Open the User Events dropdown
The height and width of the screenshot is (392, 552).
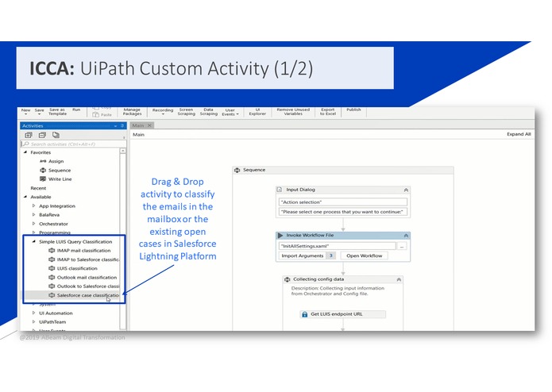[230, 112]
